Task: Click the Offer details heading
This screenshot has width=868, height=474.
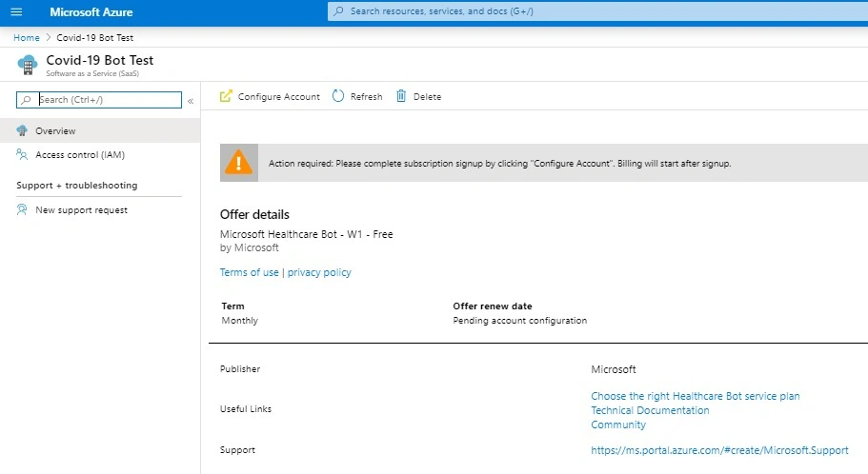Action: (254, 214)
